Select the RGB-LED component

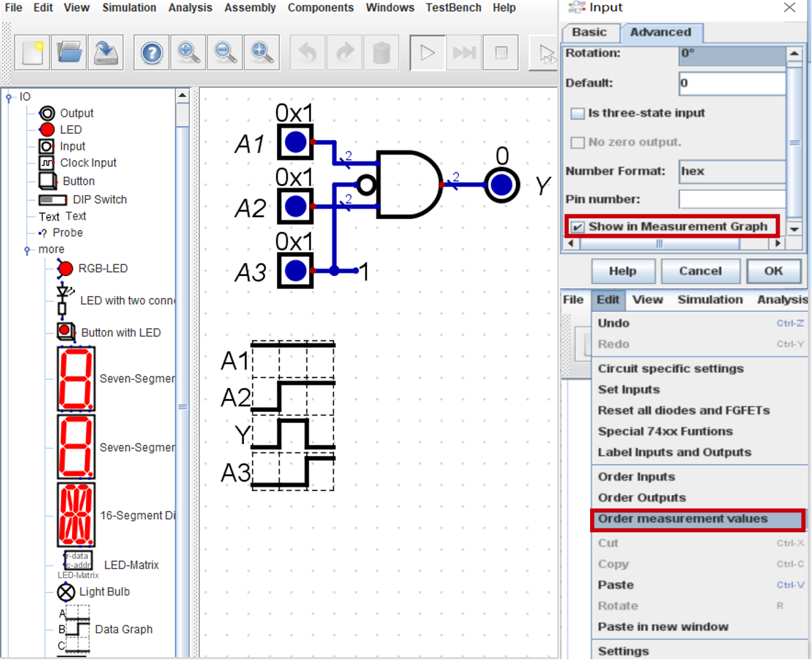tap(93, 268)
